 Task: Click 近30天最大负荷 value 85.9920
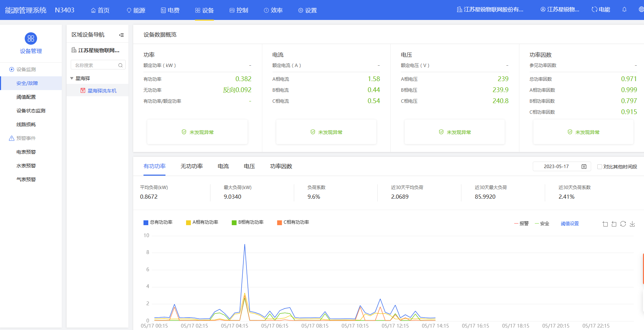[485, 197]
